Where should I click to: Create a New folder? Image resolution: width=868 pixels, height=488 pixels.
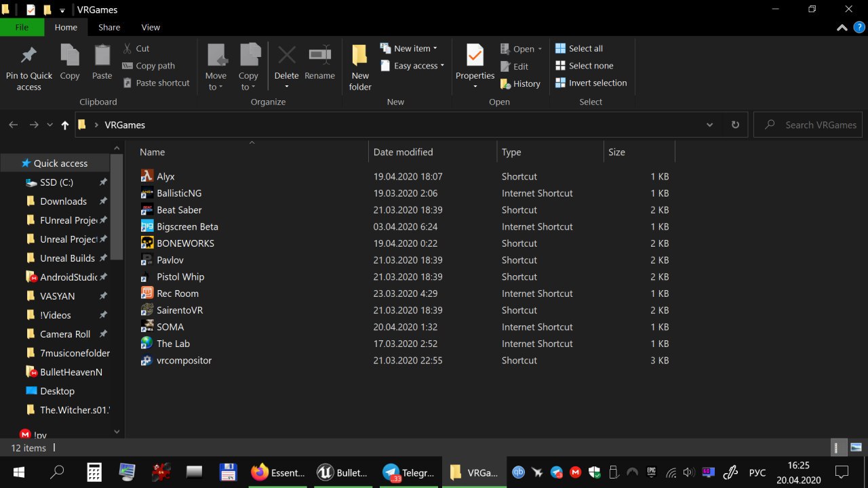click(x=360, y=67)
